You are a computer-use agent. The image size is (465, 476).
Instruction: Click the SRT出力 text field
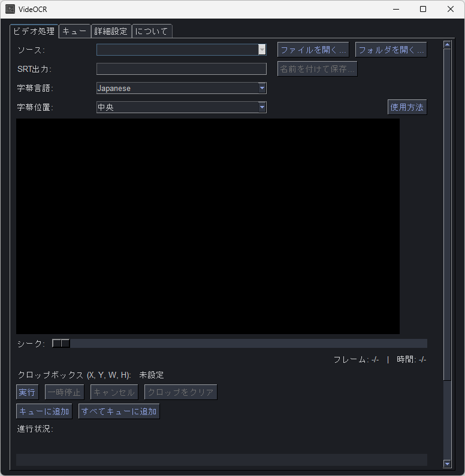(x=181, y=69)
